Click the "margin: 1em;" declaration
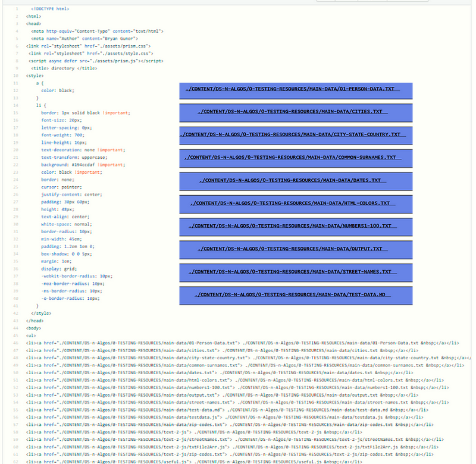The image size is (476, 464). click(x=57, y=261)
